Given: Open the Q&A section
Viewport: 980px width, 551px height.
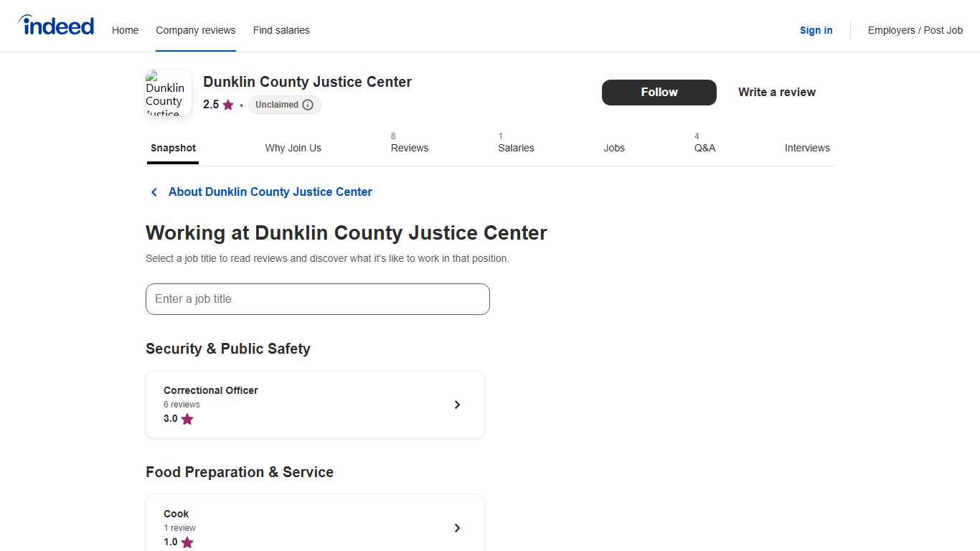Looking at the screenshot, I should [705, 148].
